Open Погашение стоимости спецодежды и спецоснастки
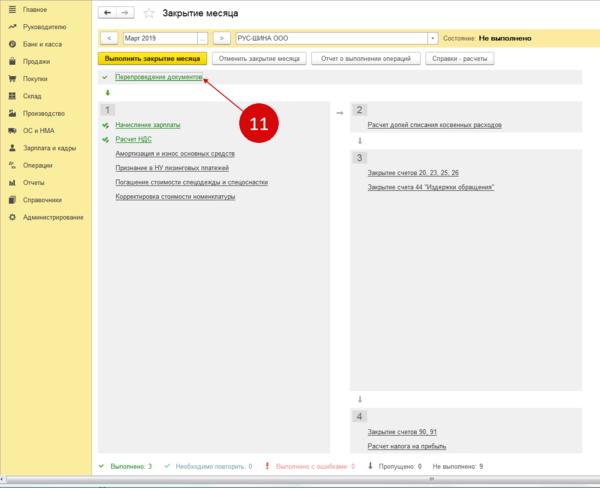 point(191,182)
